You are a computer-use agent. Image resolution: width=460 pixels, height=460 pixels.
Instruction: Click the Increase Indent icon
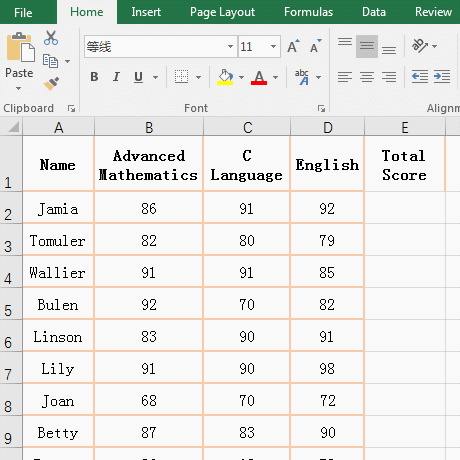pyautogui.click(x=442, y=77)
